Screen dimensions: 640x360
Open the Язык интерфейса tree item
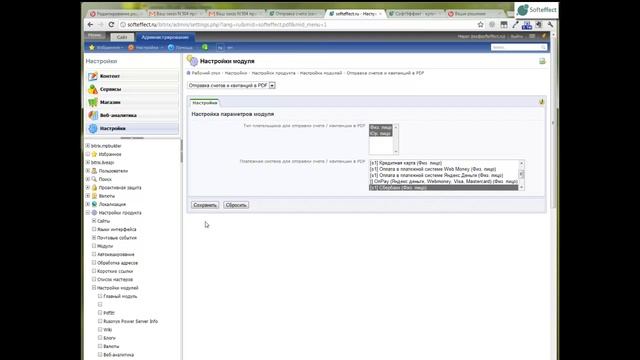(x=116, y=229)
